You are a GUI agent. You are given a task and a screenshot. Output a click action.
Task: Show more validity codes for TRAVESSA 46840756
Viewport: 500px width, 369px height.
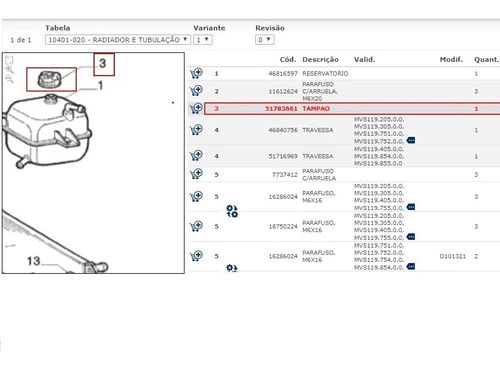pos(411,140)
